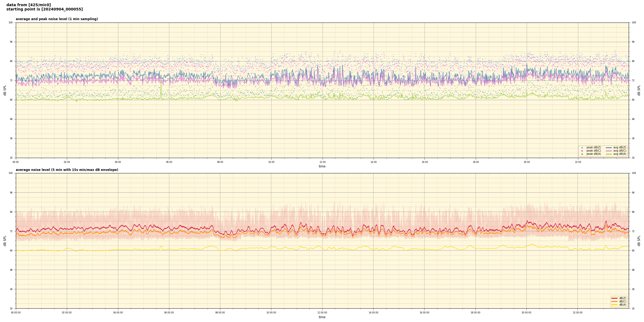
Task: Click the peak dB(C) legend marker
Action: coord(582,151)
